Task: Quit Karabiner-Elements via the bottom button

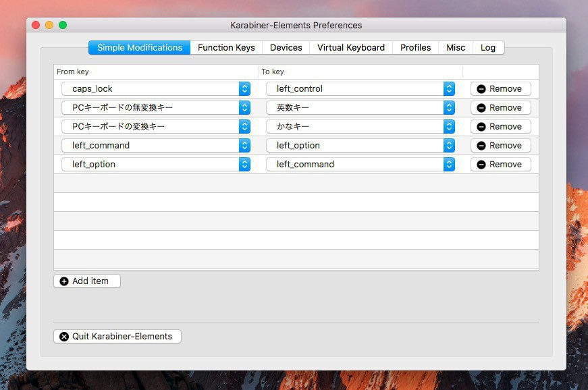Action: 117,337
